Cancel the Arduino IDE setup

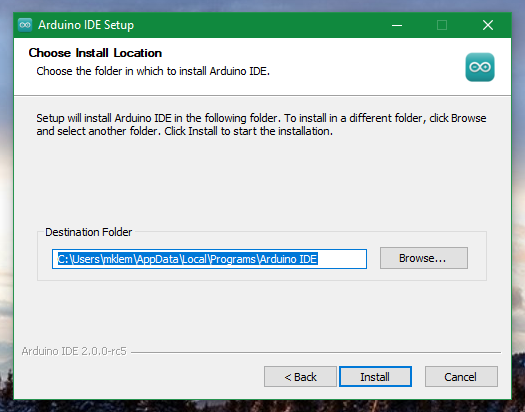(x=461, y=377)
